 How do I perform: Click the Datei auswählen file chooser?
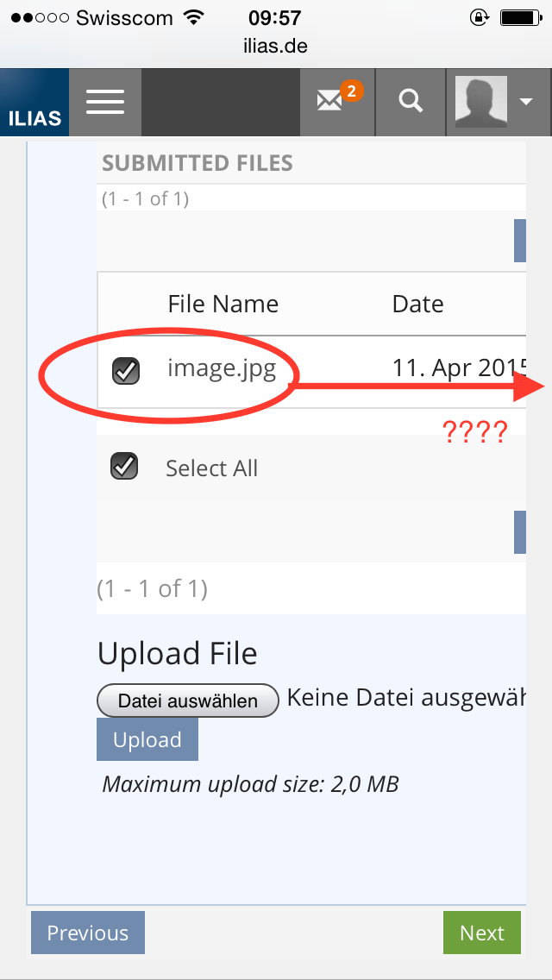188,700
